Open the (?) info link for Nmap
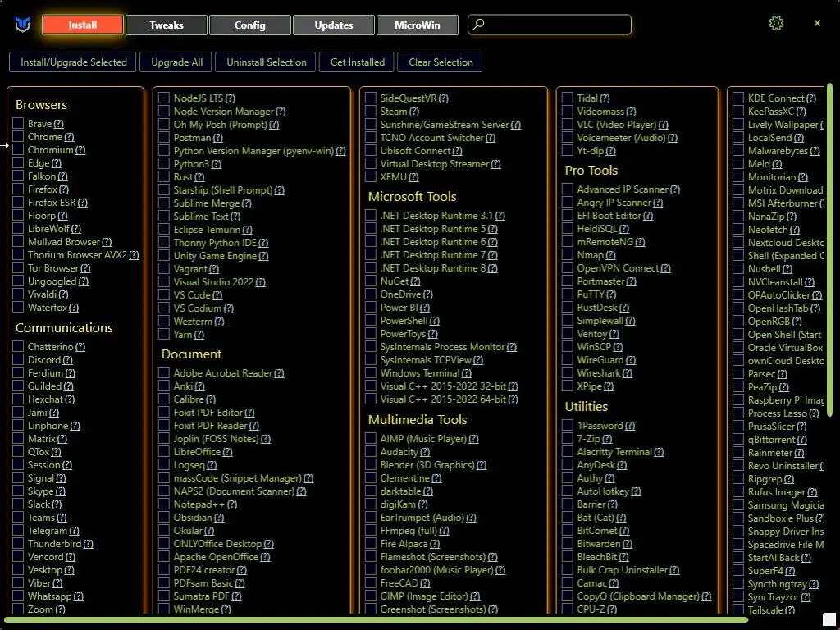The image size is (840, 630). point(610,256)
